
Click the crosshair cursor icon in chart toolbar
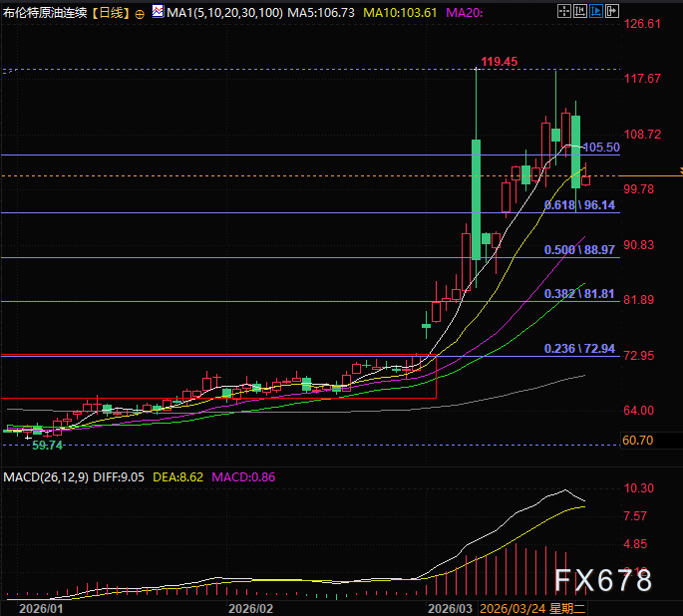point(564,11)
